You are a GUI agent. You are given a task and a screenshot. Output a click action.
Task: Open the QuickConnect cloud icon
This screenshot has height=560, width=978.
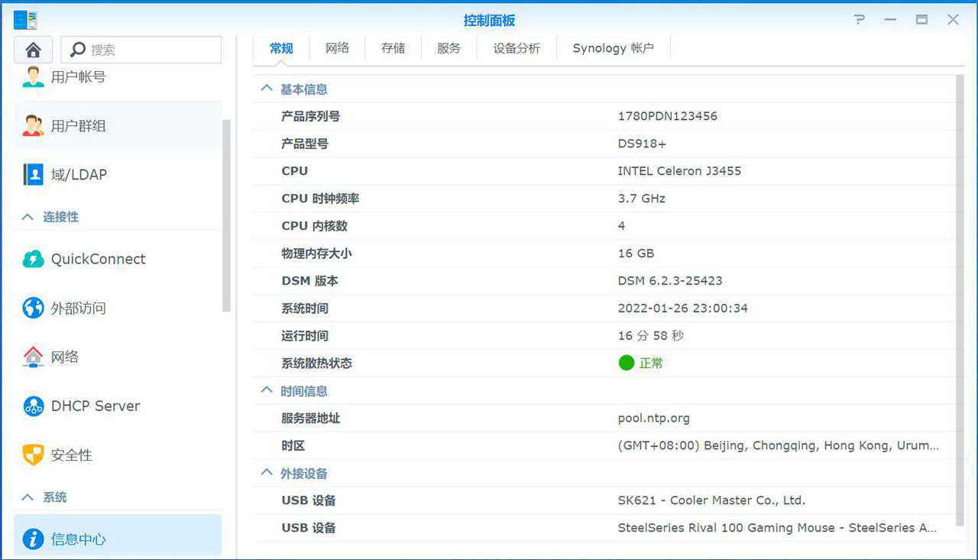(33, 259)
